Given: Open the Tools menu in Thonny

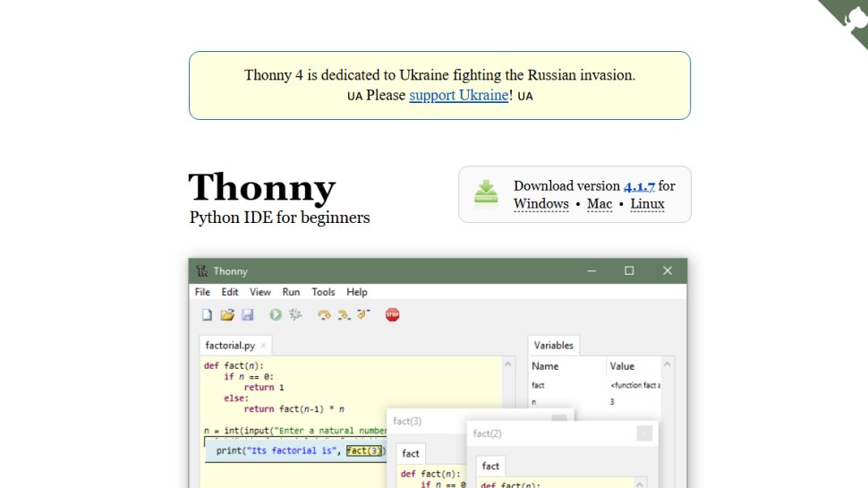Looking at the screenshot, I should click(323, 292).
